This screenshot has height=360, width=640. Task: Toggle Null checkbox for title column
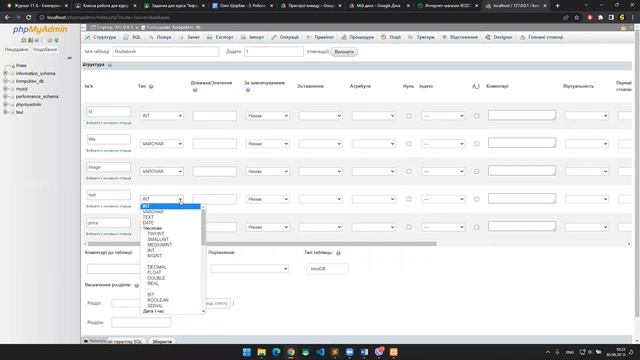(x=409, y=144)
